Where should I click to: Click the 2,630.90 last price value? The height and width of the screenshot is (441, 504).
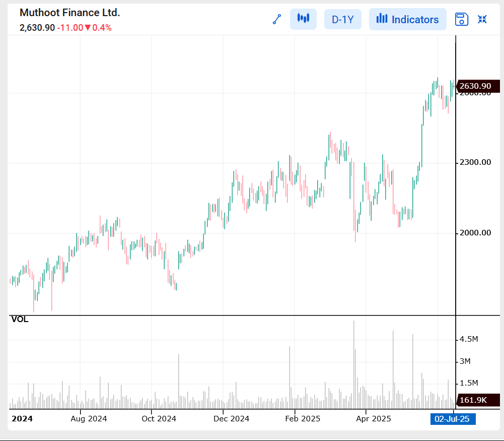tap(37, 28)
